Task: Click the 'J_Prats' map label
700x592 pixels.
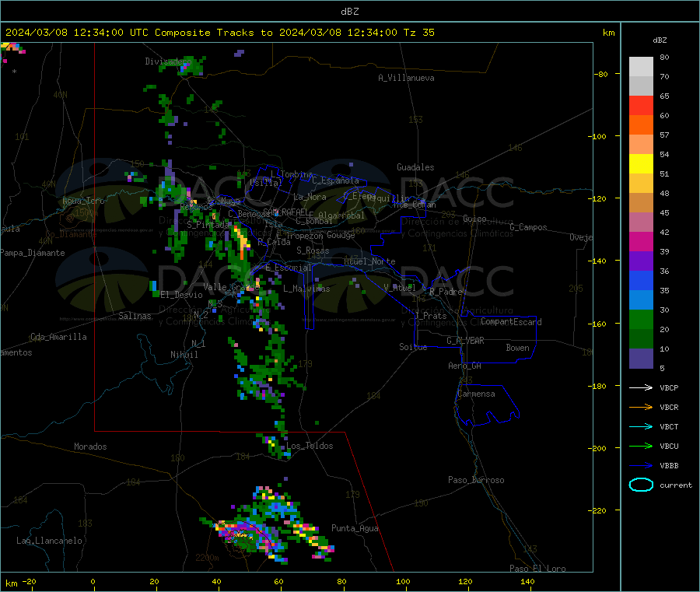Action: [x=431, y=316]
